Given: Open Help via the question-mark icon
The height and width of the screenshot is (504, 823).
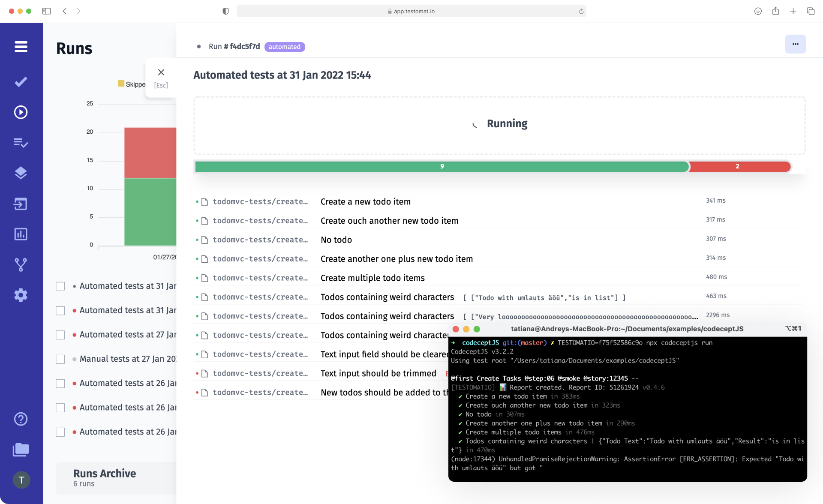Looking at the screenshot, I should pos(21,419).
